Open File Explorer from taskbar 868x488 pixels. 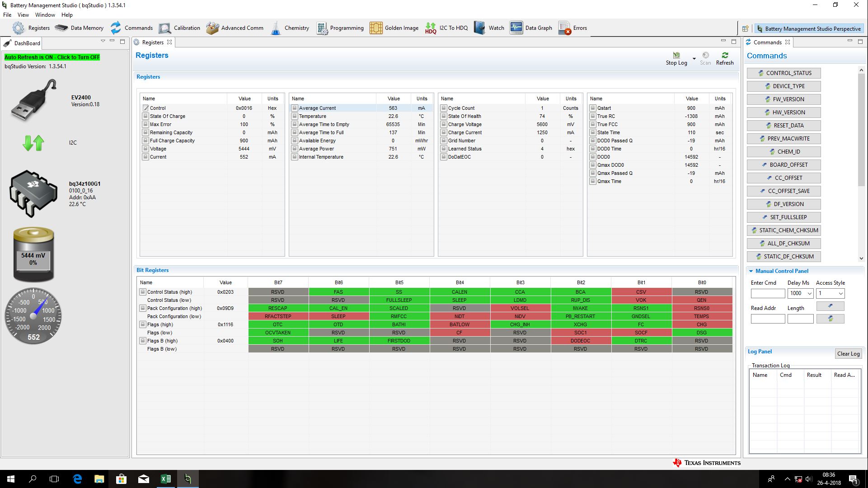pos(99,479)
